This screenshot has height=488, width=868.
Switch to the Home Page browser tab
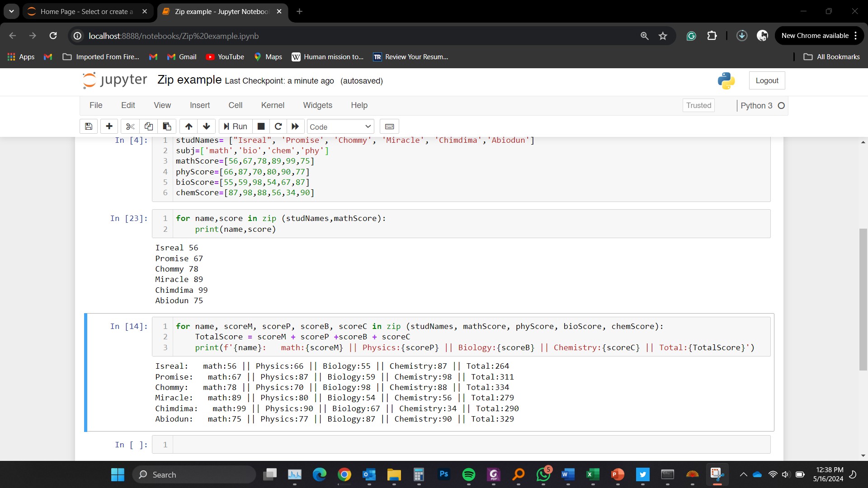coord(87,11)
